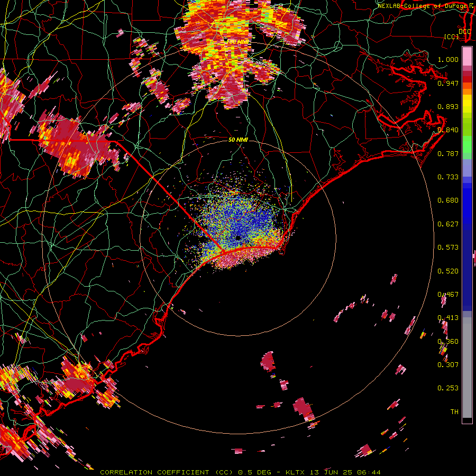Click the NEXLAB-College of DuPage label

pyautogui.click(x=422, y=6)
